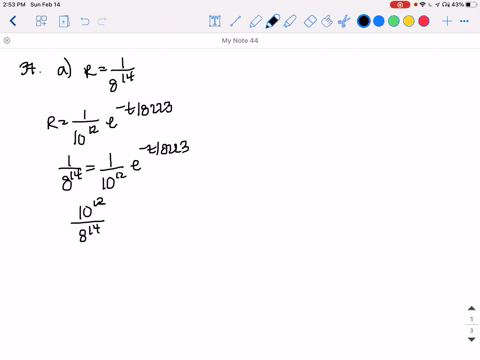
Task: Redo the last undone stroke
Action: [x=102, y=22]
